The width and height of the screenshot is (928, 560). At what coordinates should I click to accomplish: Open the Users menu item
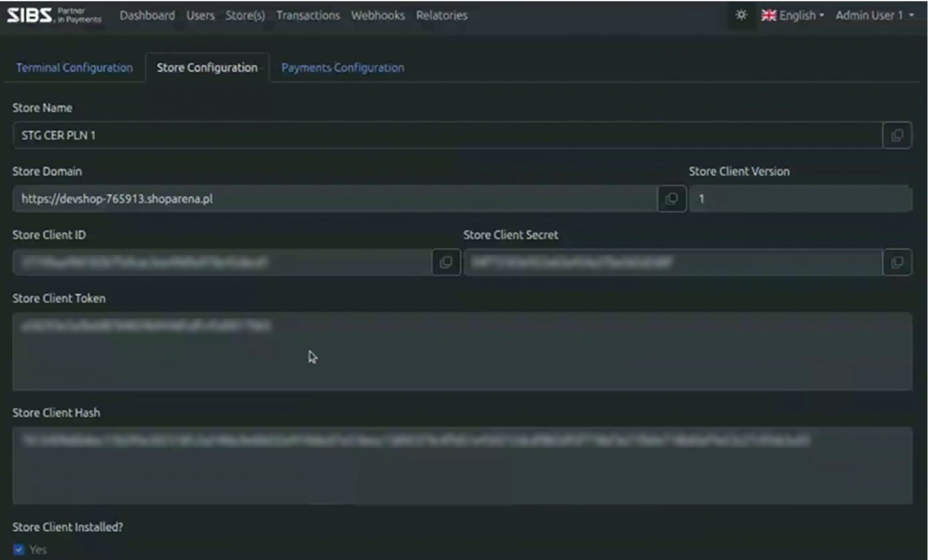tap(200, 15)
